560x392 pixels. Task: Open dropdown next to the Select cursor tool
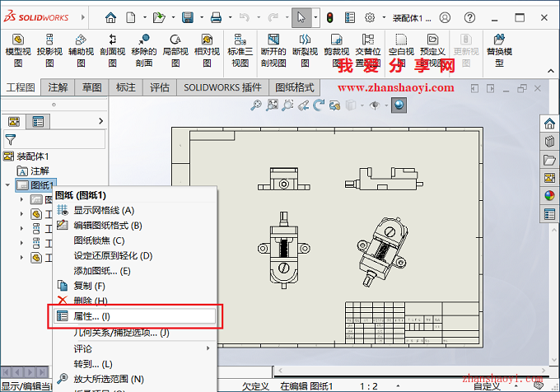click(x=315, y=17)
